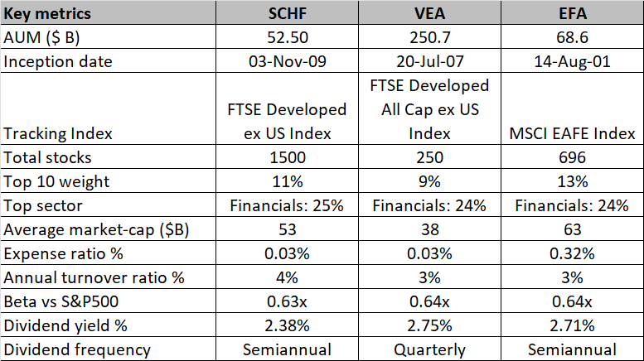Click VEA AUM value 250.7
The image size is (644, 361).
coord(428,38)
